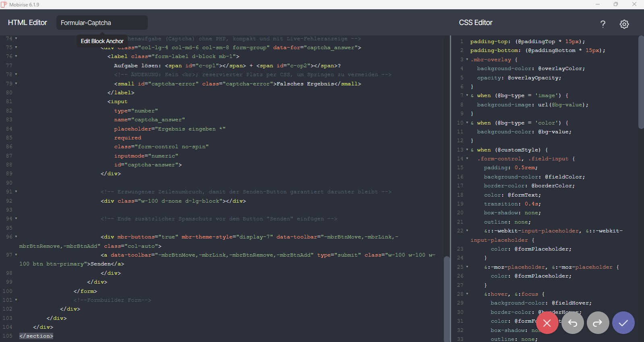644x342 pixels.
Task: Collapse HTML anchor fold at line 97
Action: [x=16, y=255]
